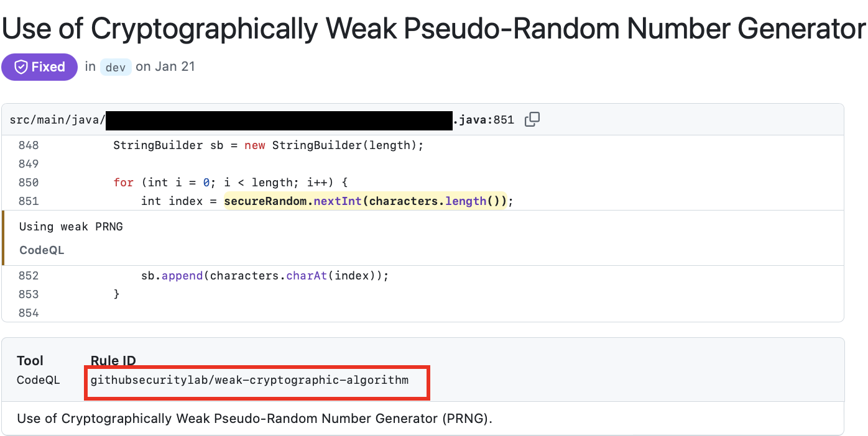Viewport: 868px width, 436px height.
Task: Click the CodeQL value under Tool
Action: (39, 379)
